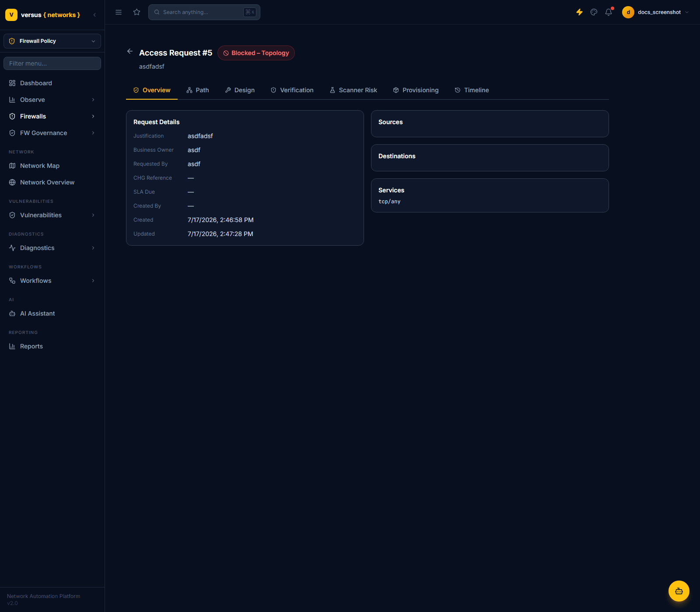Image resolution: width=700 pixels, height=612 pixels.
Task: Open the Verification tab
Action: pos(292,90)
